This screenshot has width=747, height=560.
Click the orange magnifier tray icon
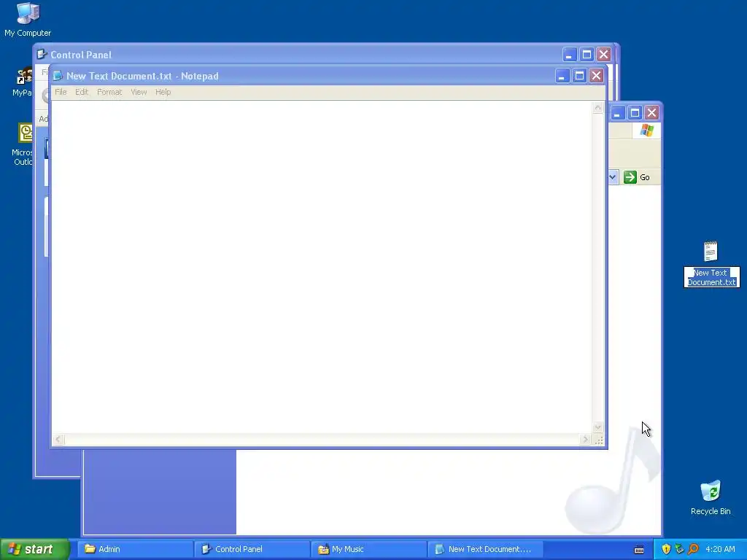[x=693, y=549]
